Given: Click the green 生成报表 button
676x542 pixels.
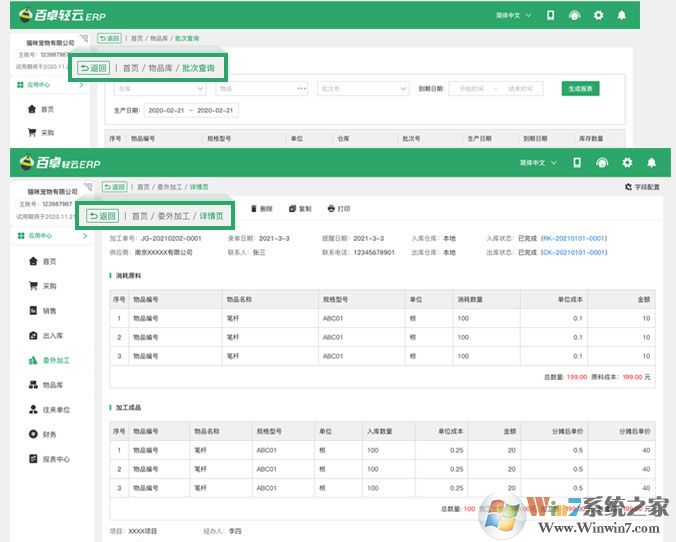Looking at the screenshot, I should coord(581,89).
